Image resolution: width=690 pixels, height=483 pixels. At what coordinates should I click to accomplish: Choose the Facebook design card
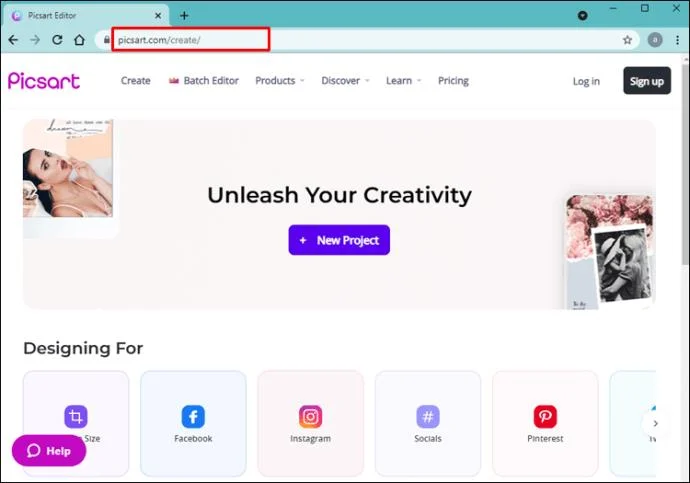pyautogui.click(x=193, y=423)
